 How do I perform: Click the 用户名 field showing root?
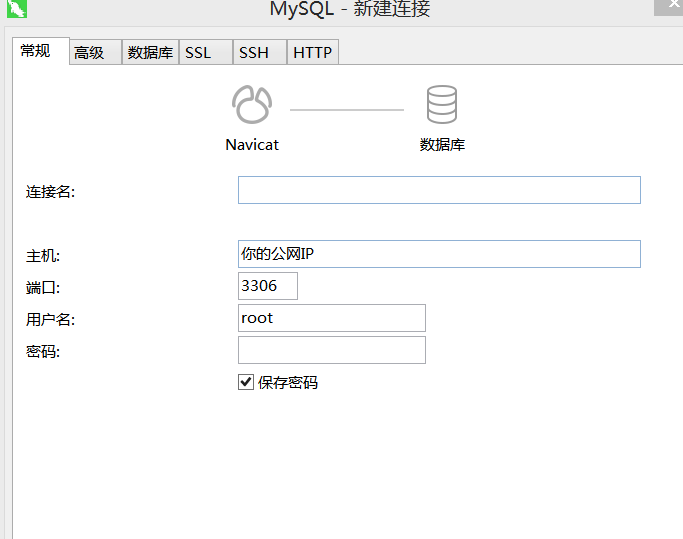pos(332,318)
